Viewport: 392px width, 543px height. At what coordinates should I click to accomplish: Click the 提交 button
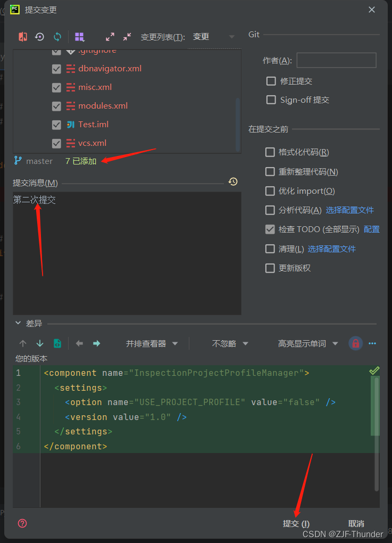click(x=296, y=523)
